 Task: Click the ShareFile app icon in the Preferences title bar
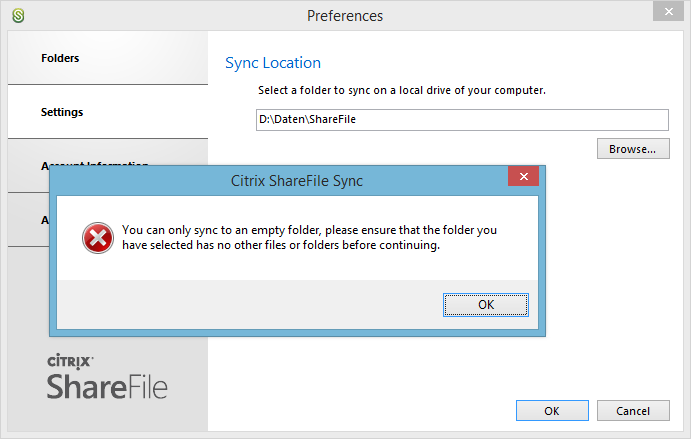(18, 15)
